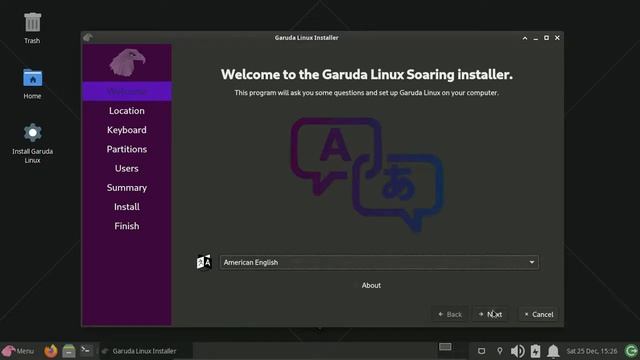Launch Install Garuda Linux desktop icon
640x360 pixels.
point(32,143)
